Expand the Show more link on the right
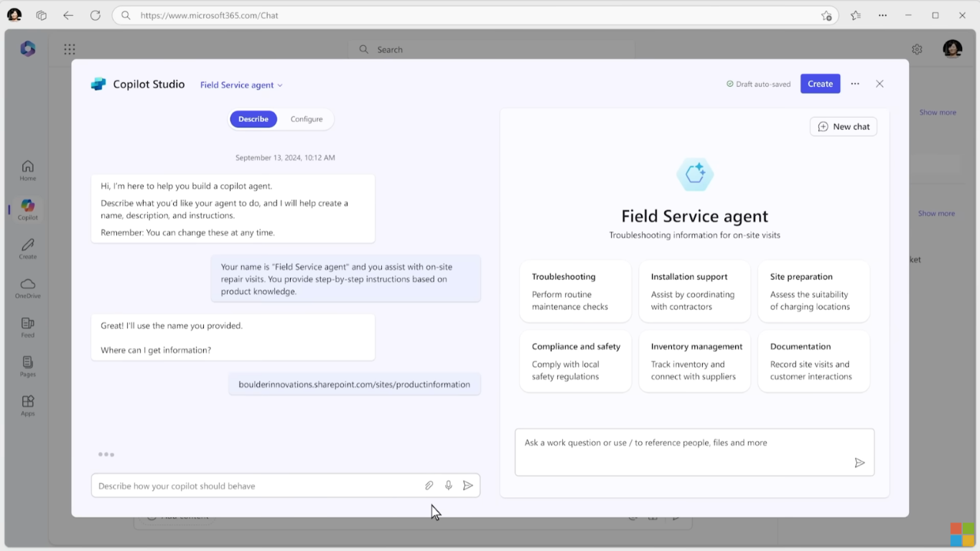Image resolution: width=980 pixels, height=551 pixels. 938,112
